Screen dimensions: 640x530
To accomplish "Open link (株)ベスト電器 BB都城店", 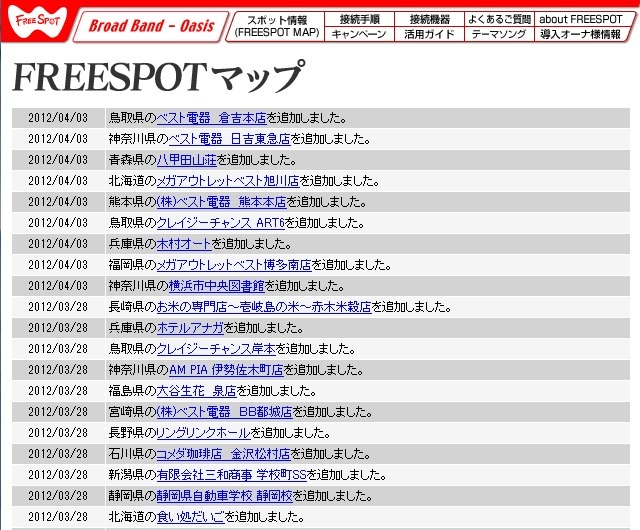I will click(224, 412).
